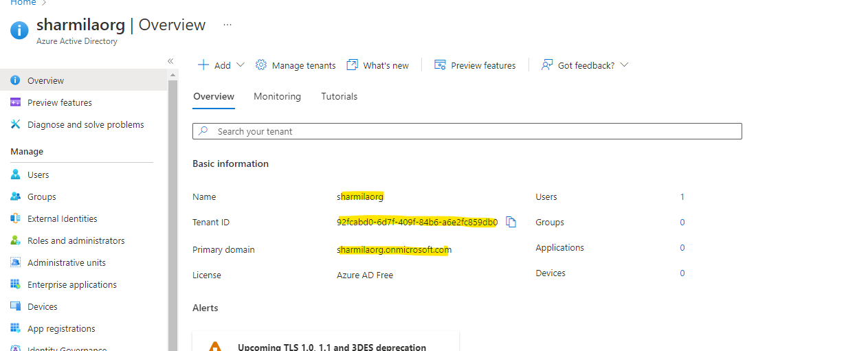This screenshot has width=868, height=351.
Task: Open the ellipsis more-options menu in the header
Action: click(227, 25)
